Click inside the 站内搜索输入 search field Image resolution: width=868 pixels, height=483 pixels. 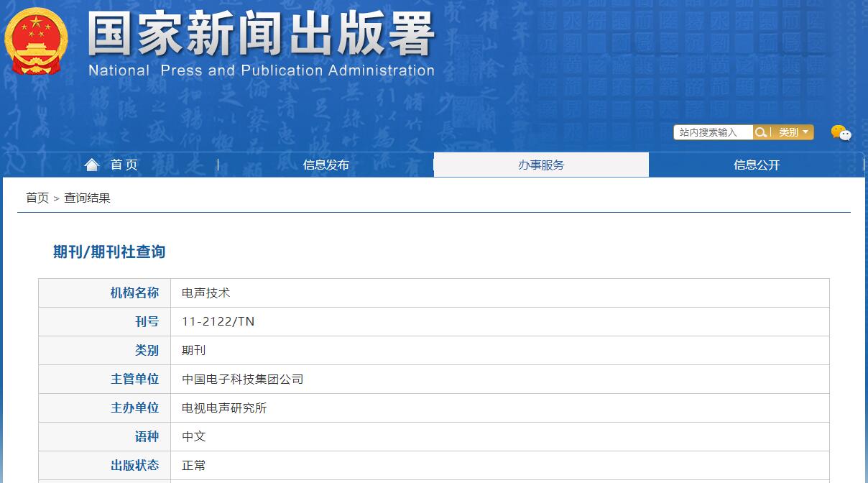pyautogui.click(x=712, y=132)
